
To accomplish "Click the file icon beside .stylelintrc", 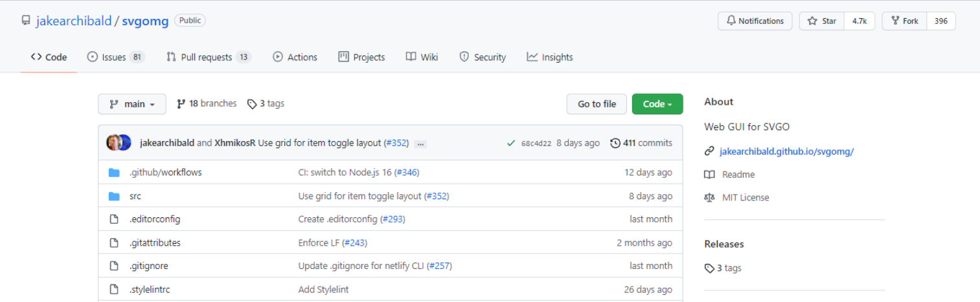I will [114, 289].
